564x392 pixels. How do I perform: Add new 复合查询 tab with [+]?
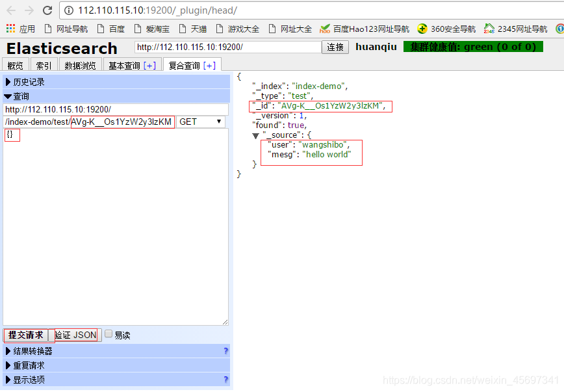[x=209, y=66]
